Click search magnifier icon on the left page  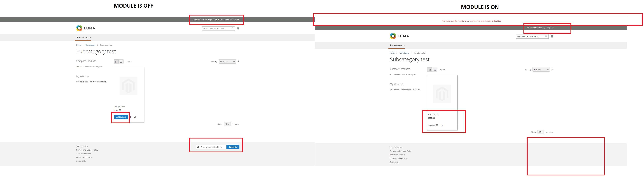point(233,29)
